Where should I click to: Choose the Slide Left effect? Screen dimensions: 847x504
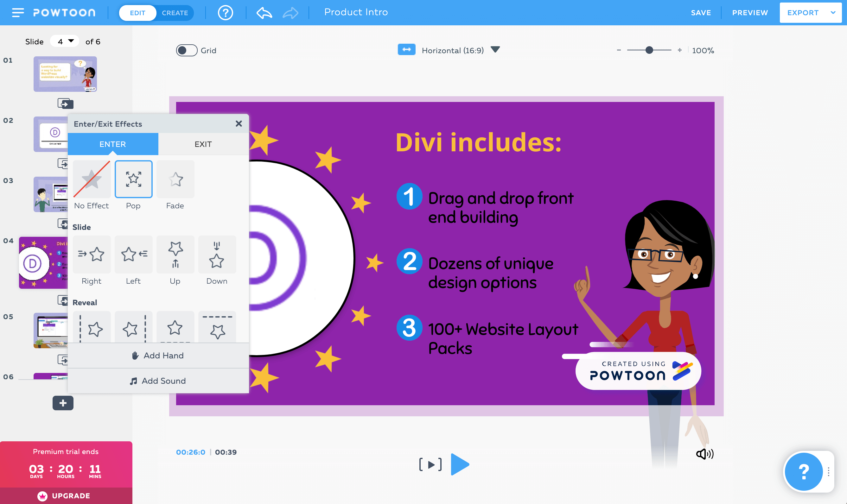(x=134, y=255)
